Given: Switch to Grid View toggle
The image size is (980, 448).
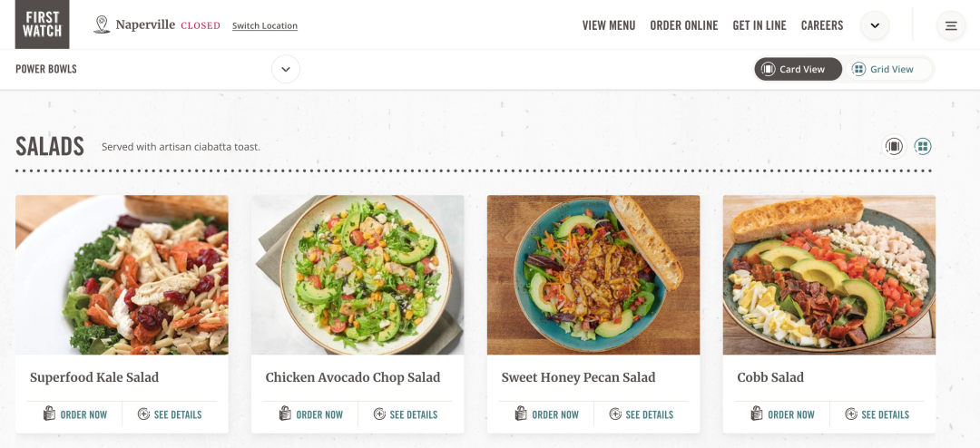Looking at the screenshot, I should coord(885,69).
